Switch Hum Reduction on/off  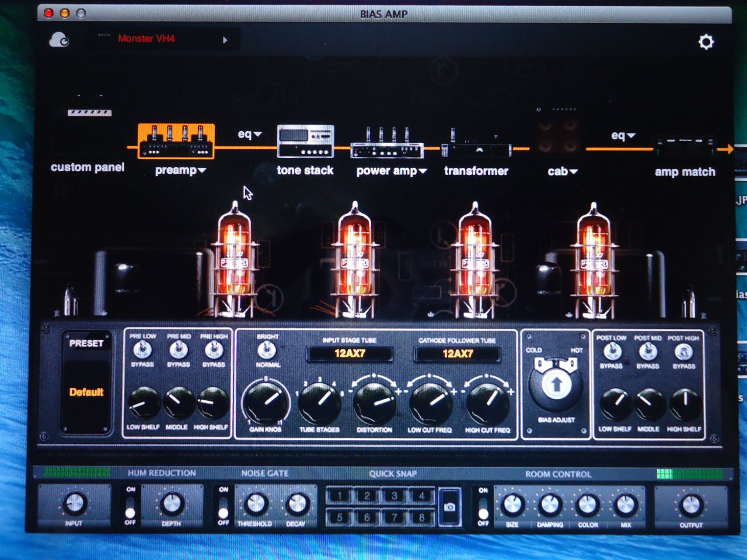(130, 506)
